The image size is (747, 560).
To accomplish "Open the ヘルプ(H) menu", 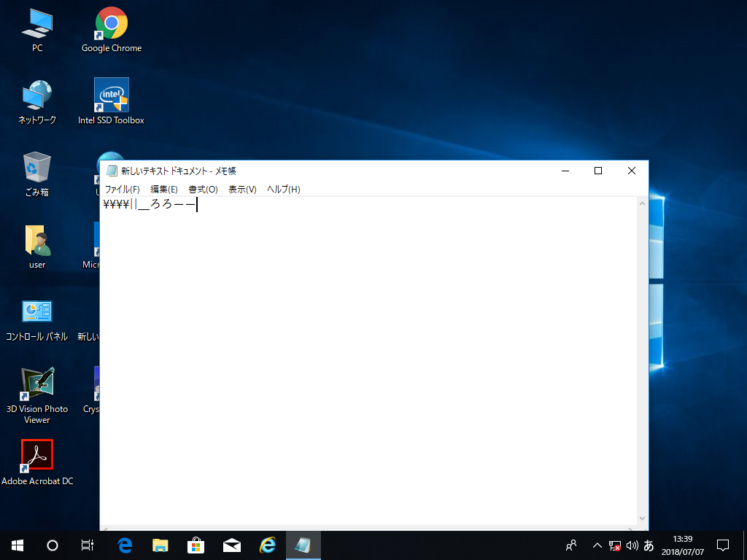I will pos(284,189).
